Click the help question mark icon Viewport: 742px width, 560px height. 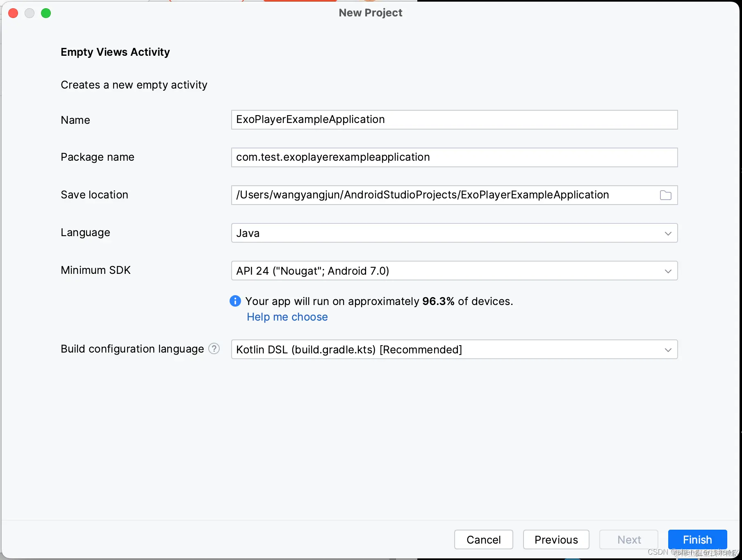click(214, 349)
